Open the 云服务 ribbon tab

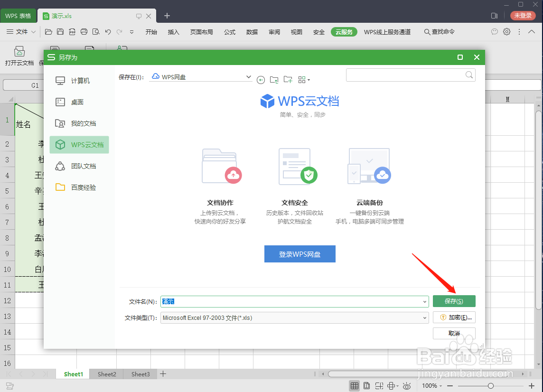(x=344, y=32)
